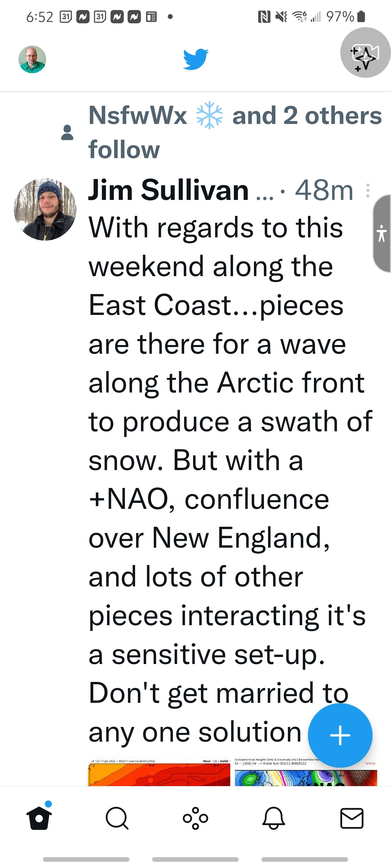The height and width of the screenshot is (868, 391).
Task: Open the Search tab
Action: (117, 818)
